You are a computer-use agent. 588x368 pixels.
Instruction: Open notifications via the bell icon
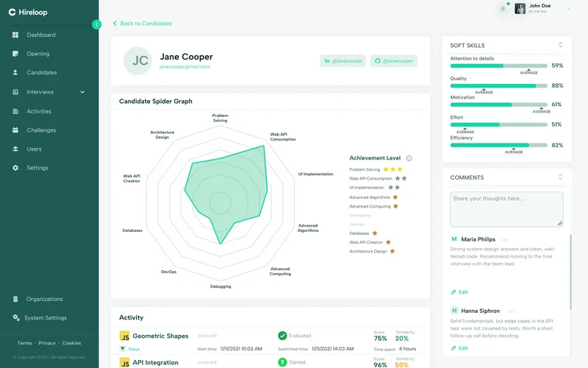pos(503,8)
